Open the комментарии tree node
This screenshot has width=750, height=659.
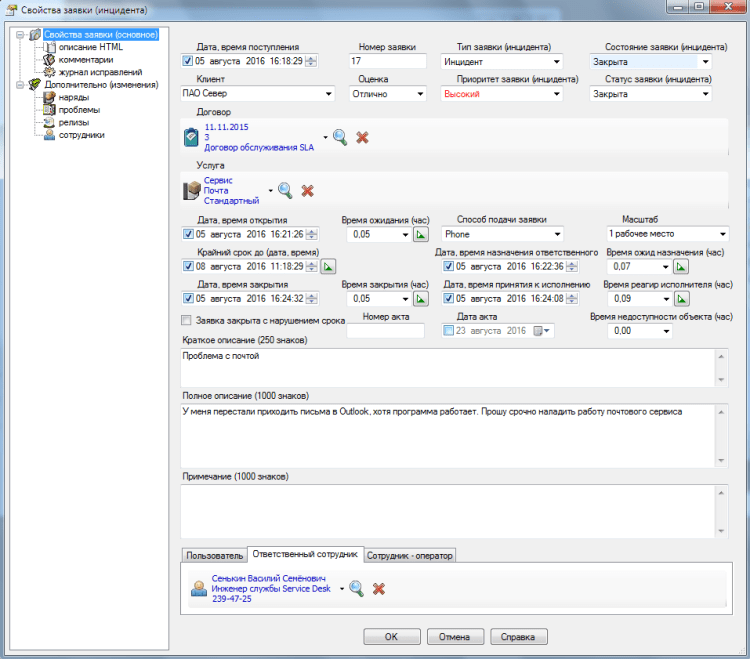[x=86, y=60]
